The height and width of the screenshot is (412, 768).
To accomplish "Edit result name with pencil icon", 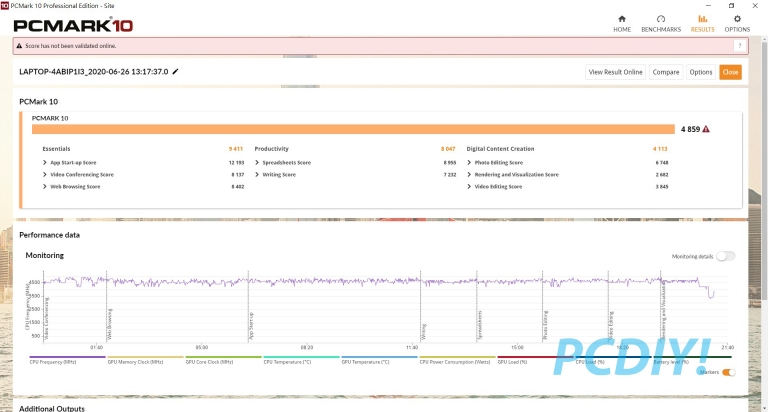I will tap(175, 72).
